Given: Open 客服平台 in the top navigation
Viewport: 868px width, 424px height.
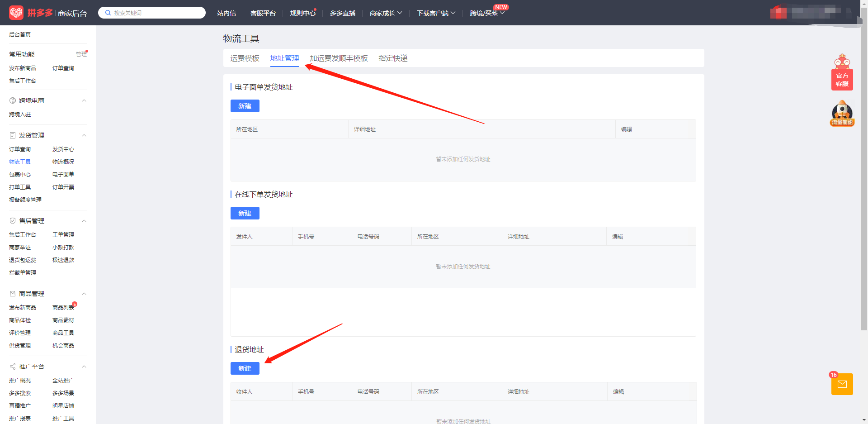Looking at the screenshot, I should coord(263,13).
